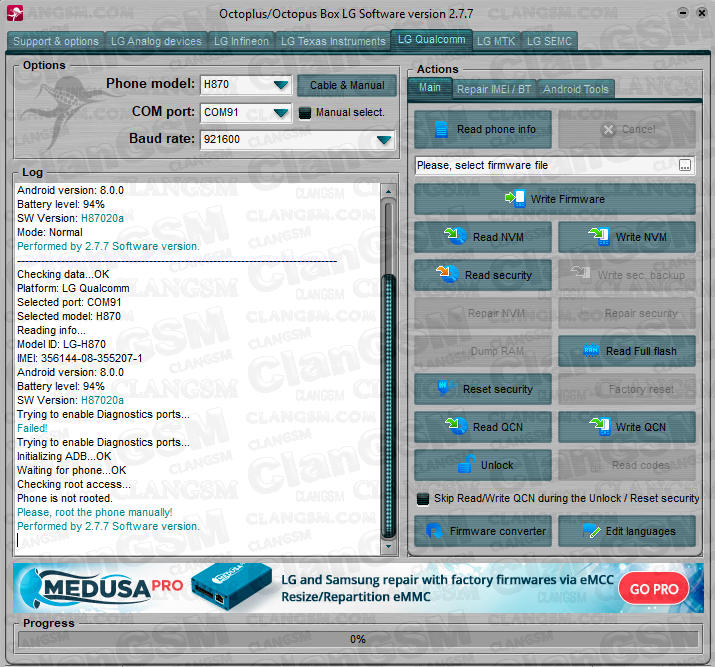Click the Firmware converter icon
The width and height of the screenshot is (715, 667).
434,531
